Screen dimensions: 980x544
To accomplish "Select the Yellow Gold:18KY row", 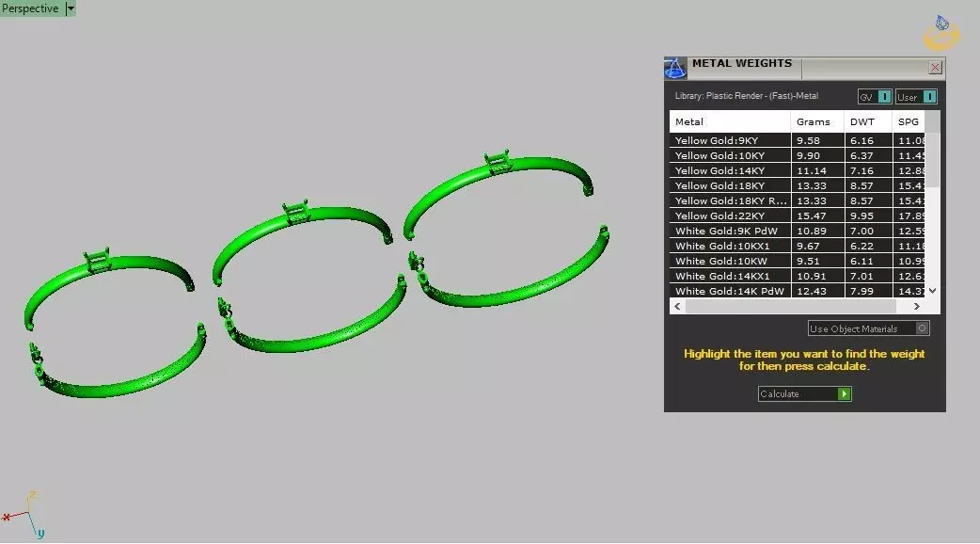I will coord(797,185).
